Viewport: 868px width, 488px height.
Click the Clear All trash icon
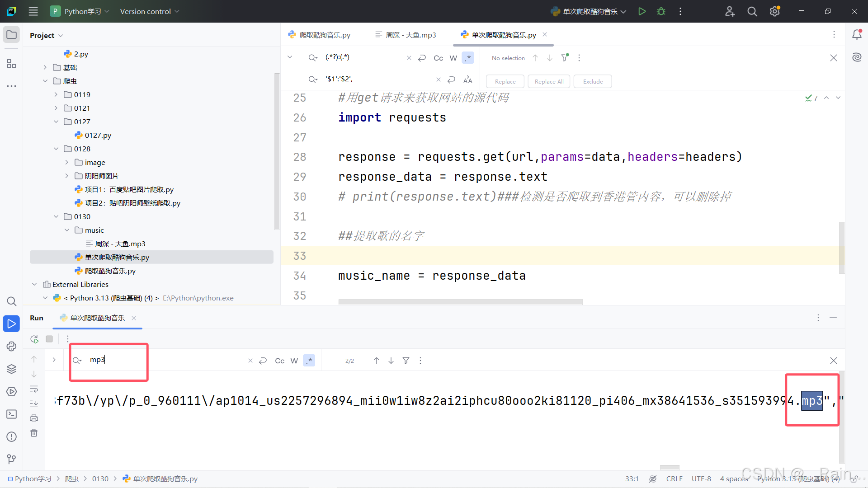pyautogui.click(x=34, y=433)
